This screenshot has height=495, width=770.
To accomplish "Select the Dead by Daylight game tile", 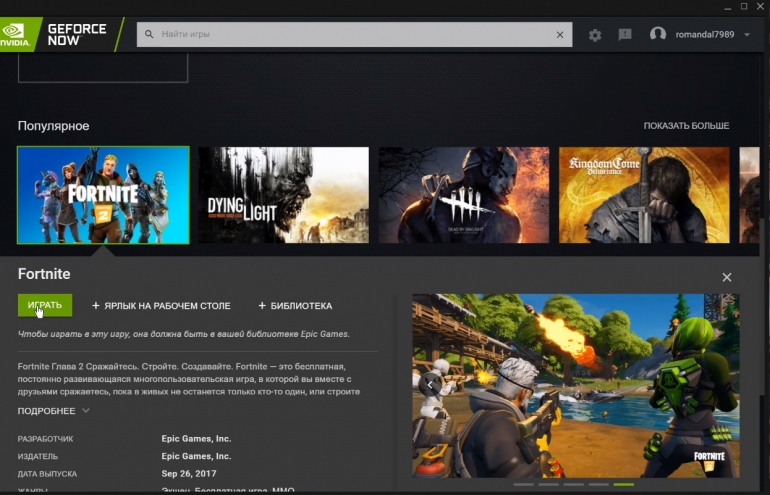I will pos(464,195).
